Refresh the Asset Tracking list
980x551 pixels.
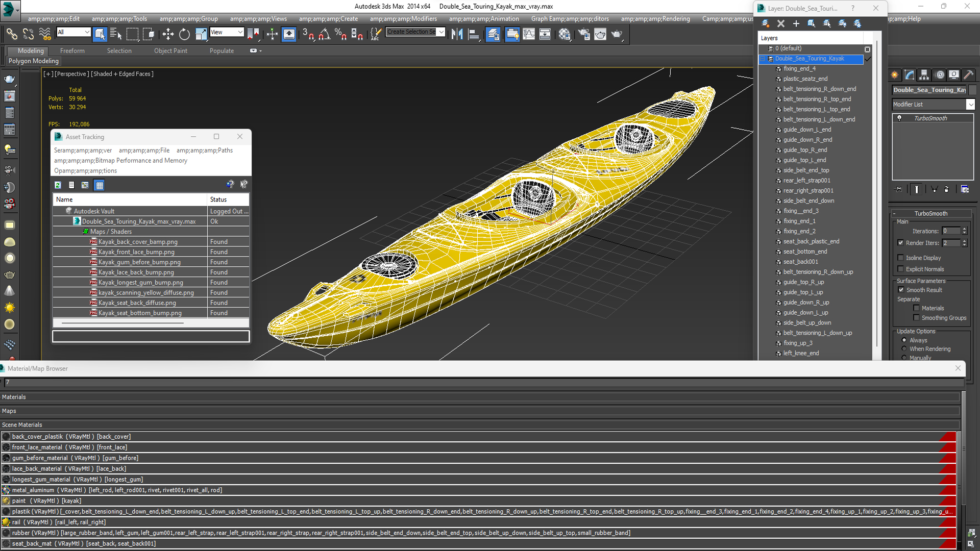click(x=58, y=185)
